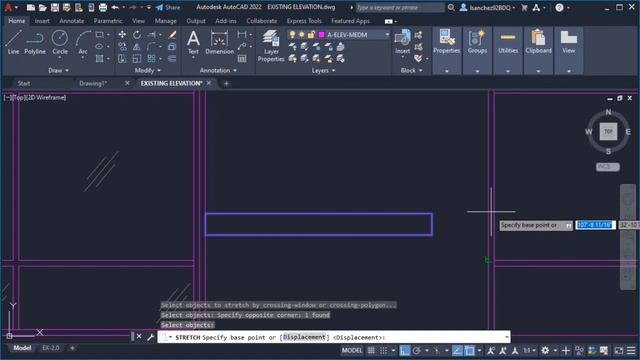Select the Copy tool in Modify panel
This screenshot has width=640, height=360.
click(122, 47)
